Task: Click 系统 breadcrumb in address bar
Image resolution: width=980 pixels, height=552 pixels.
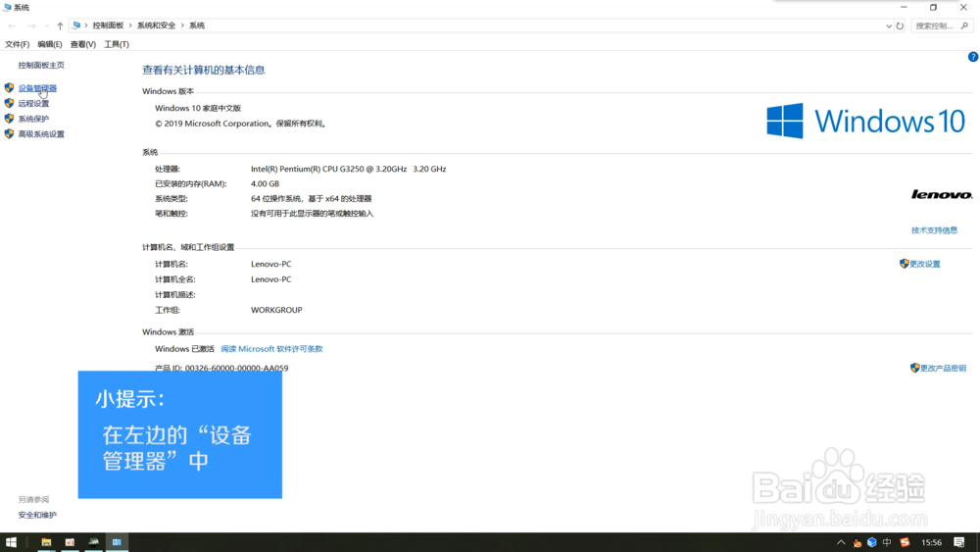Action: pos(197,25)
